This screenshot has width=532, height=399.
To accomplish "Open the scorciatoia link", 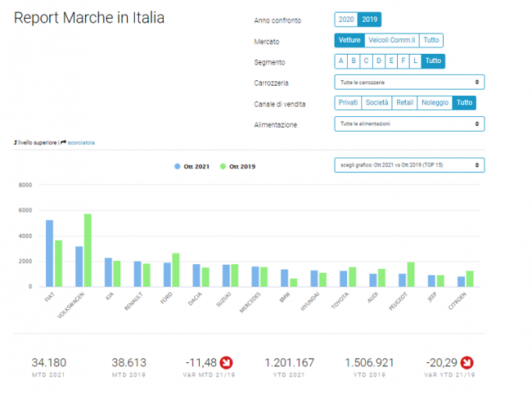I will 81,143.
